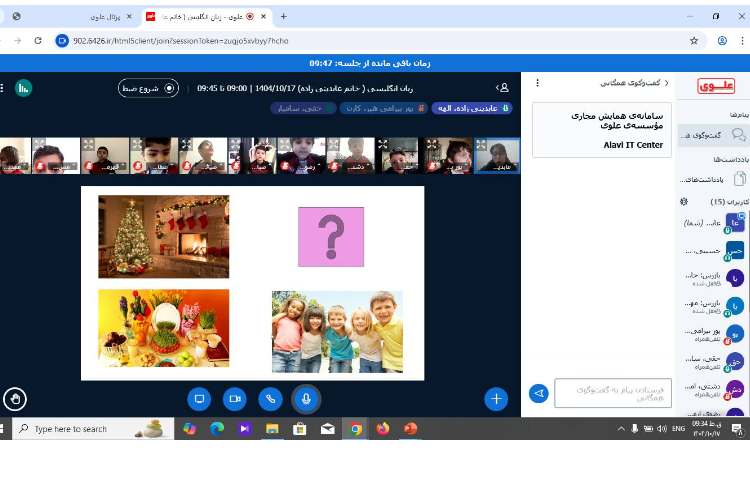This screenshot has height=480, width=750.
Task: Select the highlighted عابدی webcam thumbnail
Action: tap(497, 156)
